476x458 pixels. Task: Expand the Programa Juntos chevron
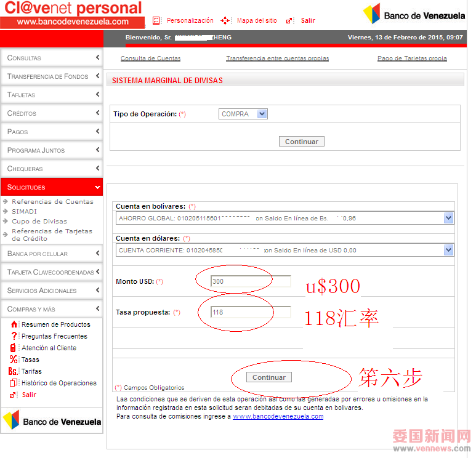[98, 150]
